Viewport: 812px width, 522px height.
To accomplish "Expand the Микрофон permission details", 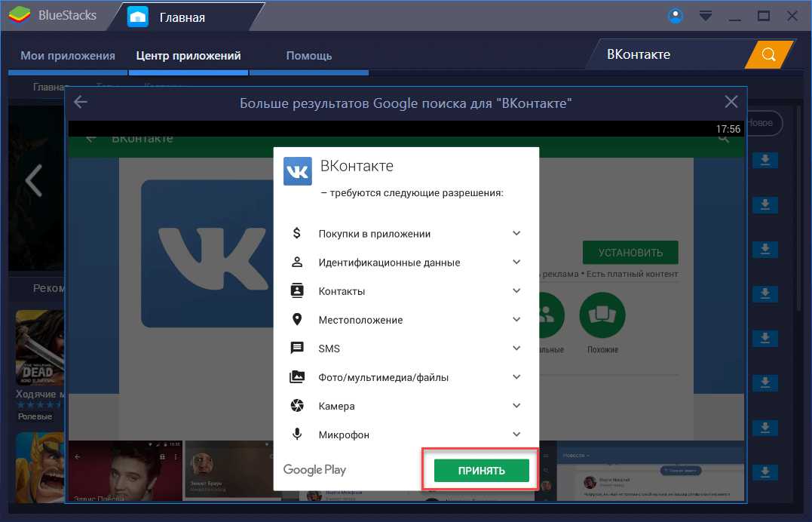I will click(x=516, y=434).
